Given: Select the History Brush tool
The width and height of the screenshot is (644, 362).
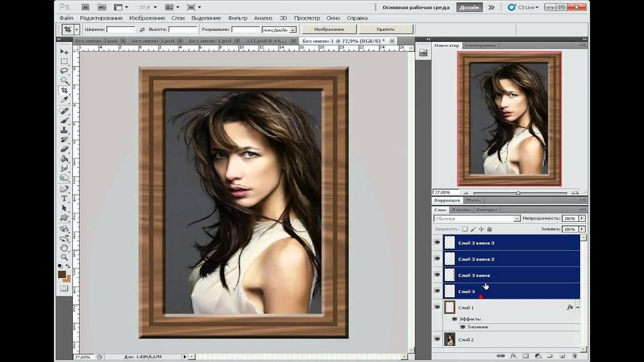Looking at the screenshot, I should pyautogui.click(x=64, y=140).
